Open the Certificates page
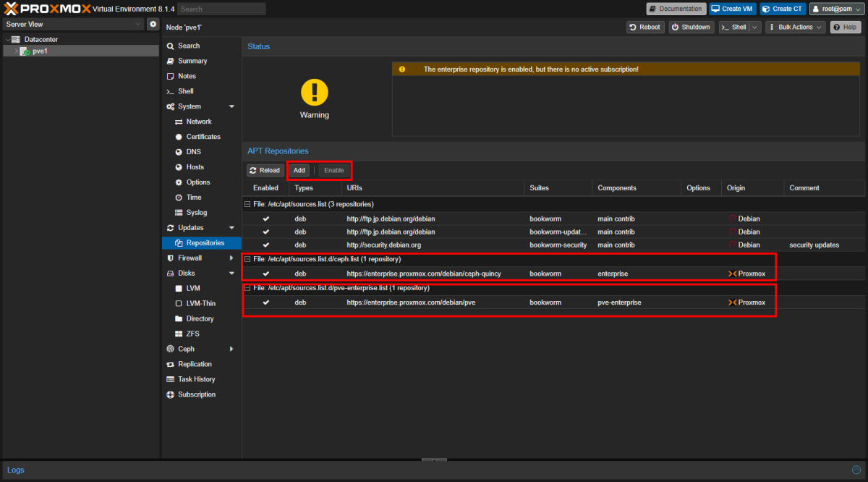The height and width of the screenshot is (482, 868). [x=202, y=137]
